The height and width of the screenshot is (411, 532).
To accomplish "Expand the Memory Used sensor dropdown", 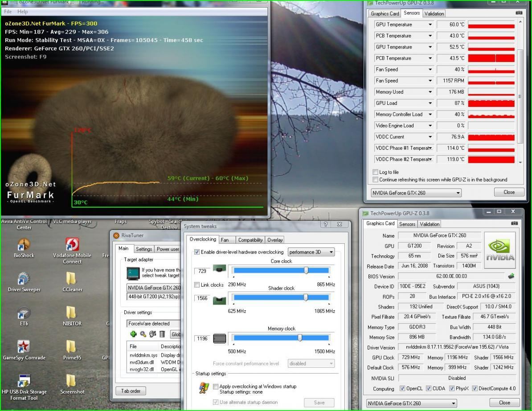I will point(430,92).
